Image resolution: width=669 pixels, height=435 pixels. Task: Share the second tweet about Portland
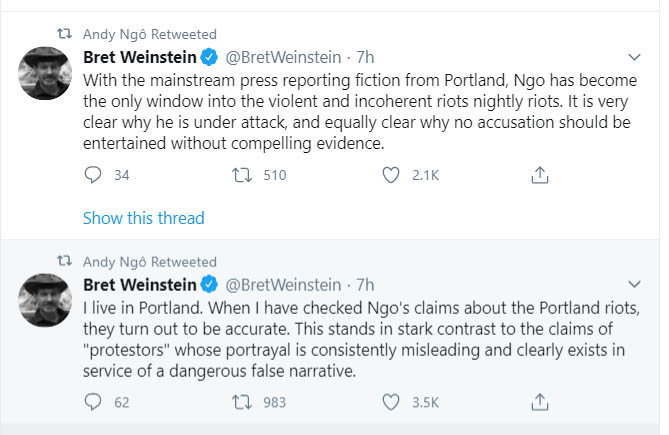[539, 402]
